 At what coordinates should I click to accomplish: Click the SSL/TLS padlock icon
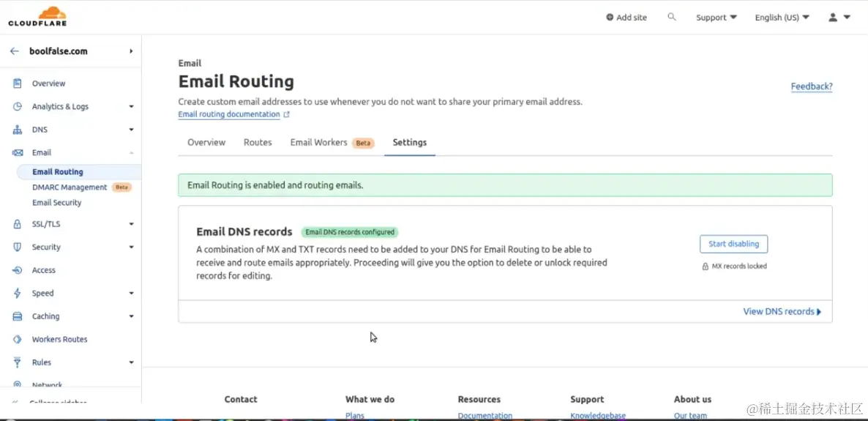coord(17,224)
